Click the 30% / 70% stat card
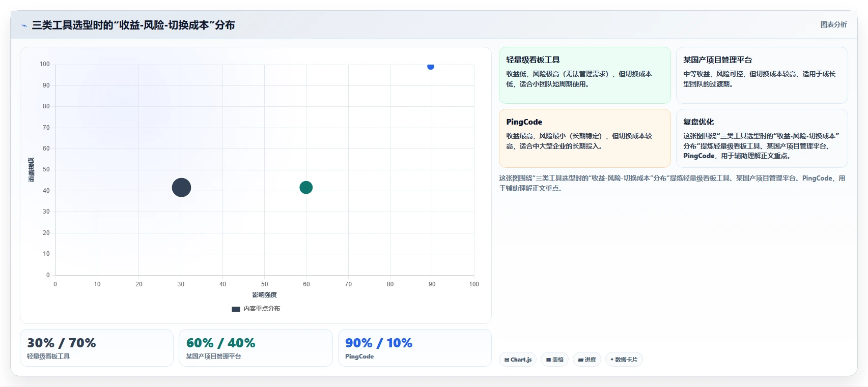 click(97, 348)
